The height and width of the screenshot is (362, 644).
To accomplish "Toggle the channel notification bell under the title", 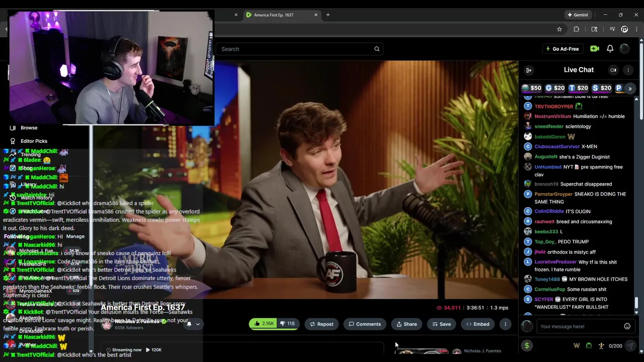I will coord(189,324).
